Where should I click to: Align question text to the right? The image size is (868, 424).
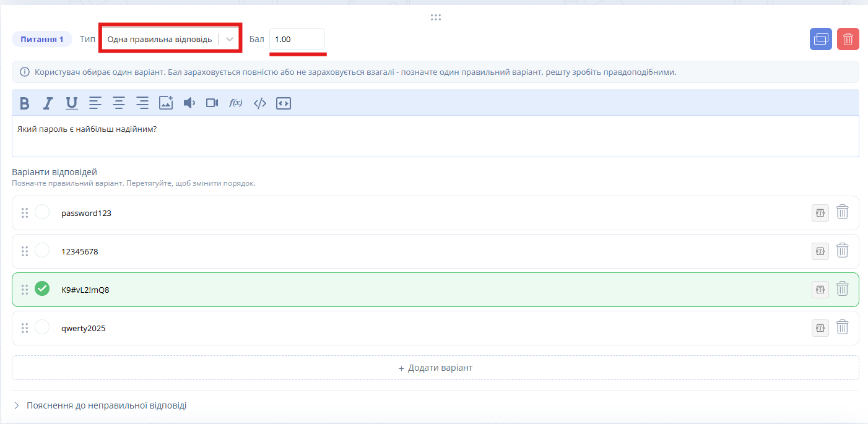click(142, 103)
